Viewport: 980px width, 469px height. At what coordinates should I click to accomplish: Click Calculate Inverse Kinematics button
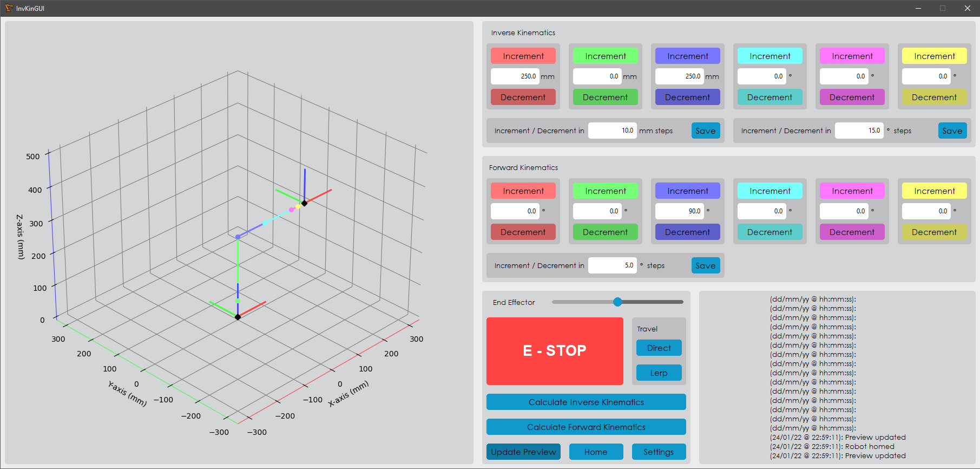(586, 402)
